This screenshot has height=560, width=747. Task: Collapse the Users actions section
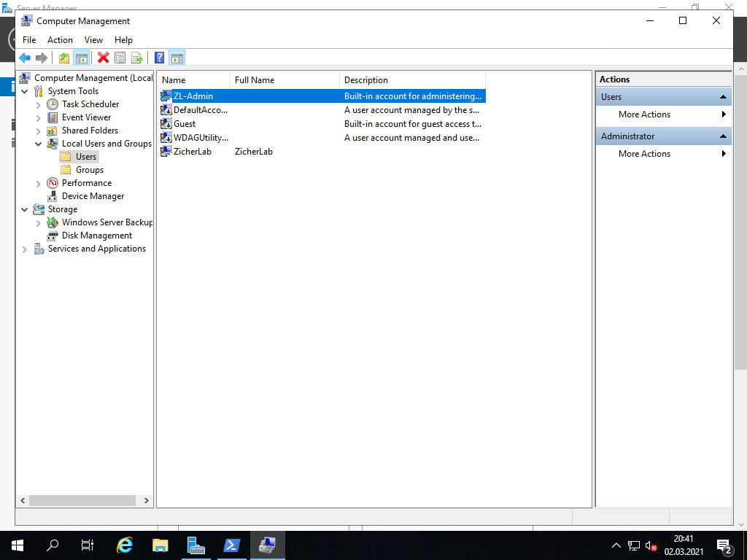coord(724,97)
